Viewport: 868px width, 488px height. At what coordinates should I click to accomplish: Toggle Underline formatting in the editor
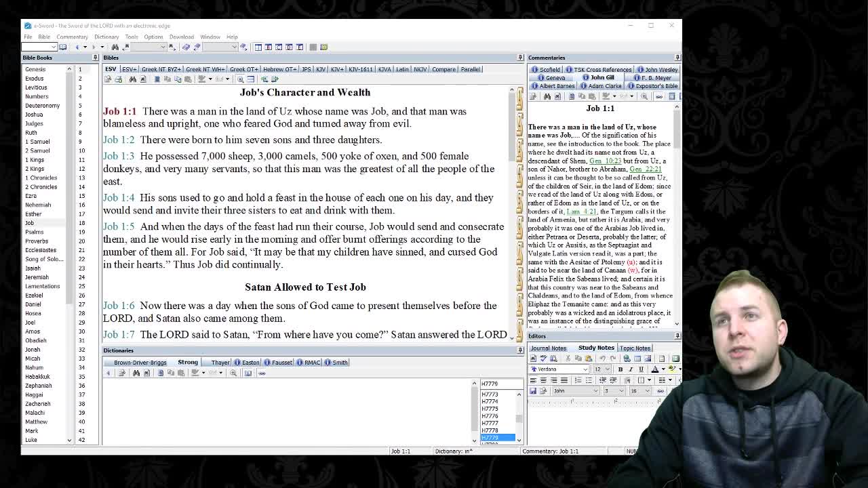(x=641, y=369)
